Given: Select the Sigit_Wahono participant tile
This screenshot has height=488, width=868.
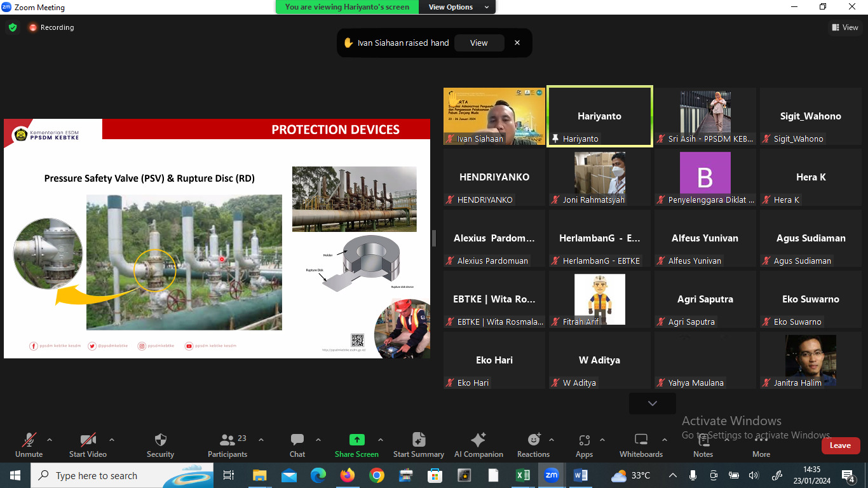Looking at the screenshot, I should pos(811,116).
